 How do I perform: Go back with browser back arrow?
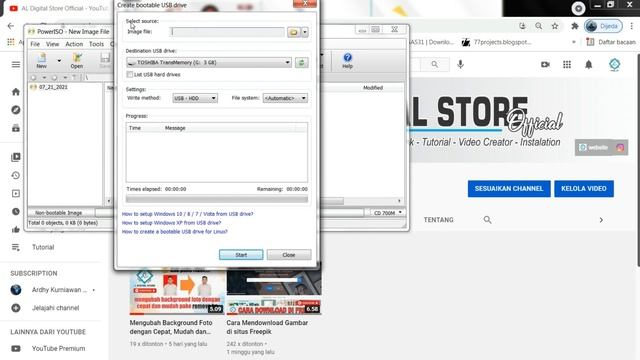[11, 26]
